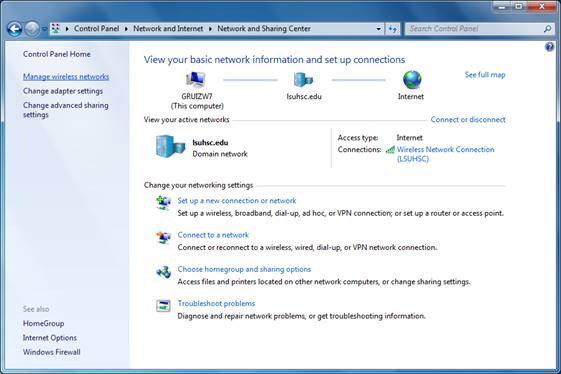
Task: Click the See full map link
Action: coord(485,75)
